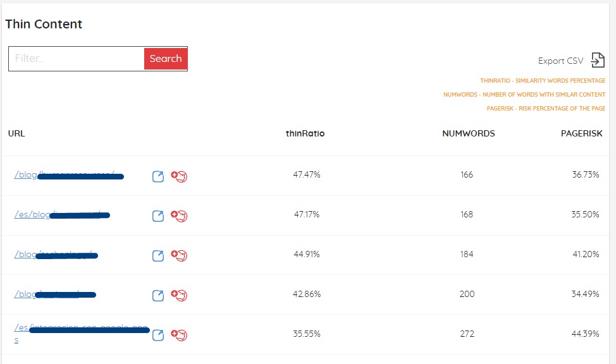This screenshot has height=364, width=616.
Task: Click the external link icon beside /es/blog entry
Action: pos(157,215)
